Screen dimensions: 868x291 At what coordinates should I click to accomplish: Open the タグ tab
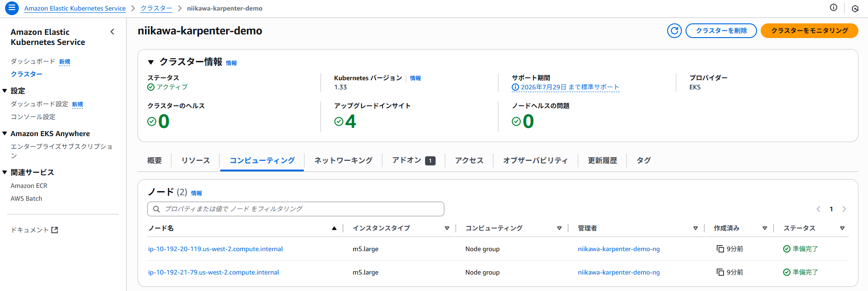[644, 160]
